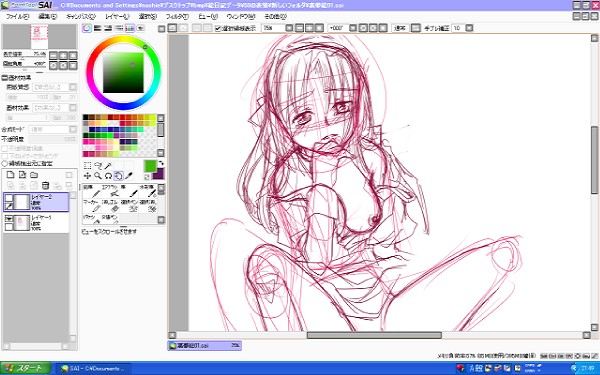Create a new layer with the page icon
This screenshot has height=375, width=600.
coord(10,175)
